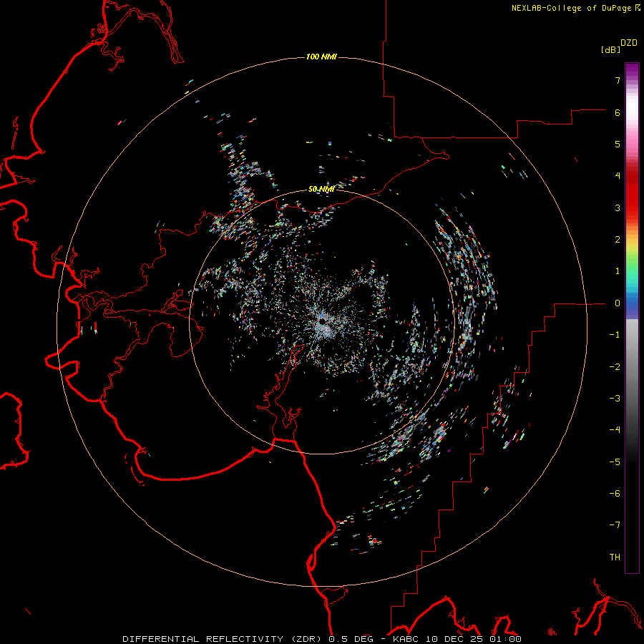The width and height of the screenshot is (644, 644).
Task: Click the -6 value on color scale
Action: point(615,494)
